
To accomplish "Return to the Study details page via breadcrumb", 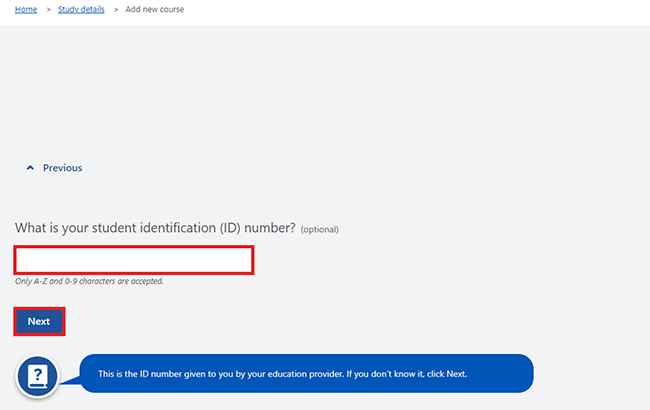I will pos(81,9).
